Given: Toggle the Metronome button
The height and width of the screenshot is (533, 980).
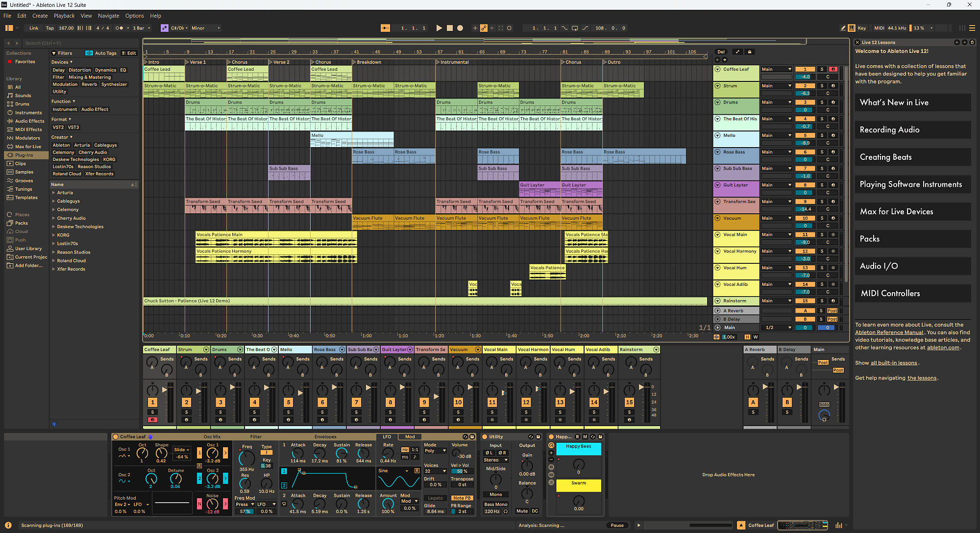Looking at the screenshot, I should tap(119, 28).
